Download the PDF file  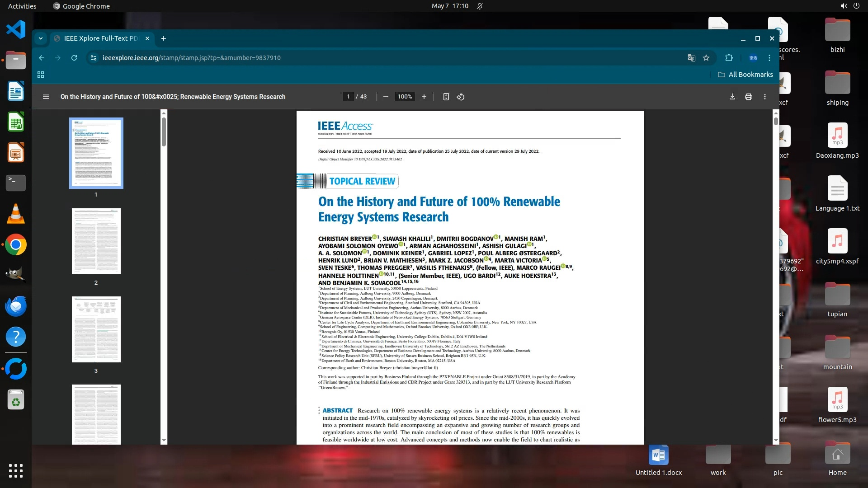[732, 97]
